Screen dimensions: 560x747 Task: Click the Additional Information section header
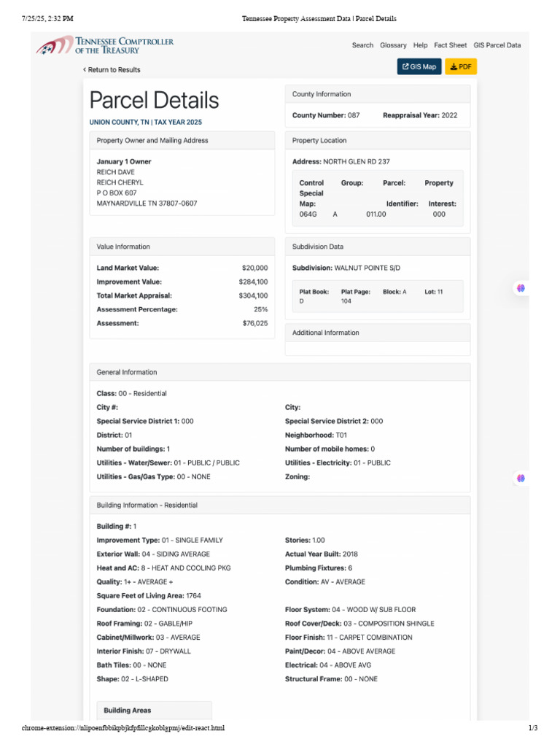pos(378,333)
